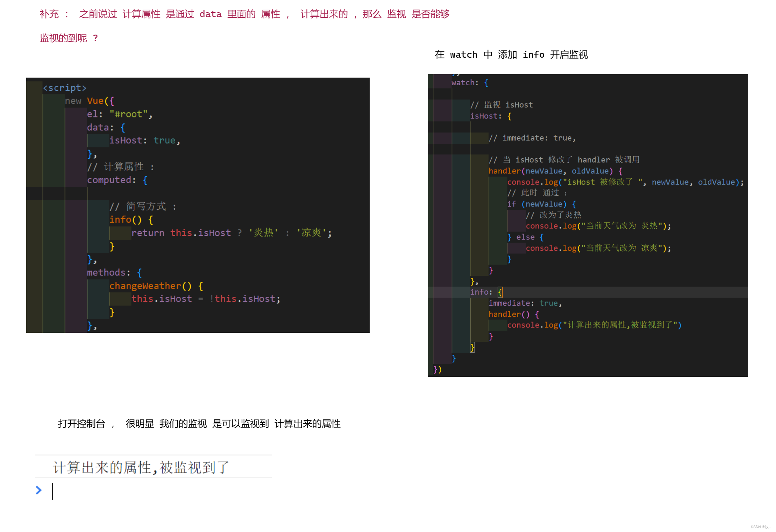776x532 pixels.
Task: Click the sentence '打开控制台 , 很明显 我们的监视...'
Action: pos(199,424)
